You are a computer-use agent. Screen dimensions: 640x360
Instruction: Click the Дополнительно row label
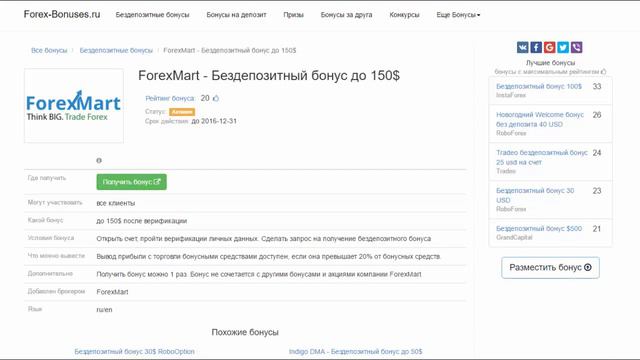tap(50, 273)
